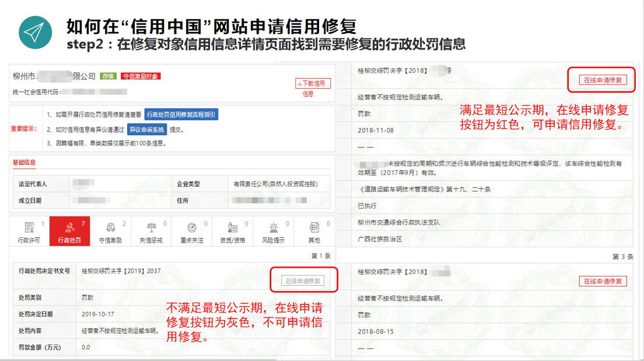Image resolution: width=644 pixels, height=361 pixels.
Task: Click the date 2018-08-15
Action: pyautogui.click(x=376, y=331)
